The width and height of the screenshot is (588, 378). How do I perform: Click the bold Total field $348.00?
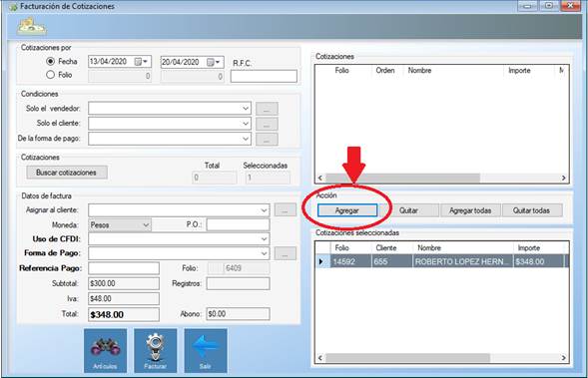[124, 314]
